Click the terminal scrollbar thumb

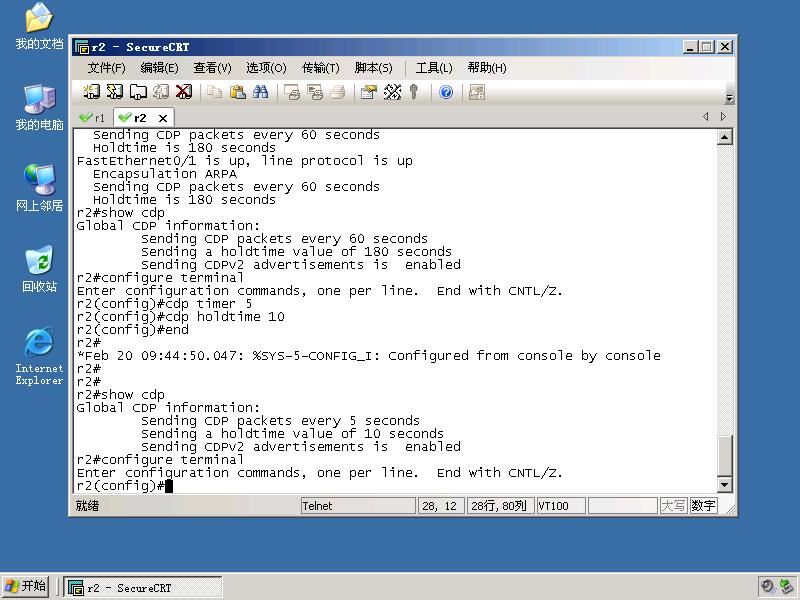click(724, 456)
